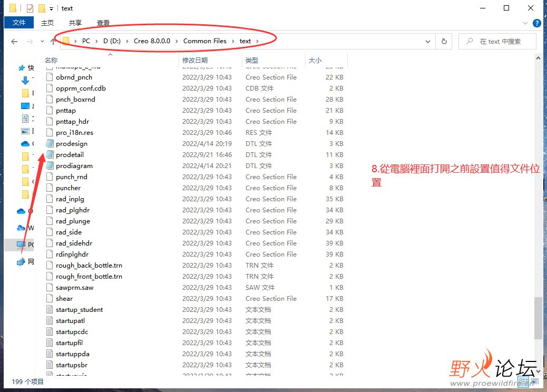Open the 共享 ribbon tab
This screenshot has width=547, height=392.
pos(75,23)
